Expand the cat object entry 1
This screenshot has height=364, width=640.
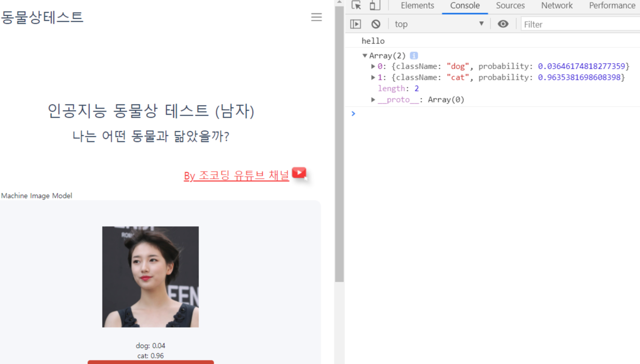(373, 77)
